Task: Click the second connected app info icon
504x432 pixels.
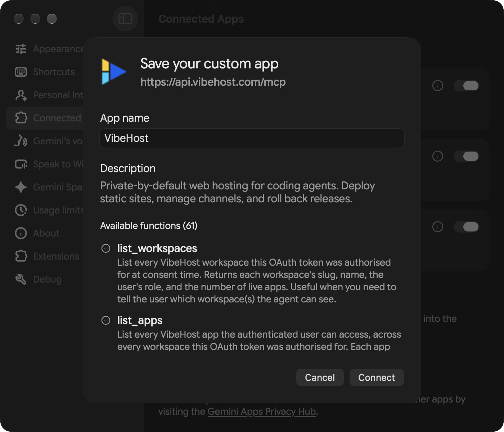Action: (x=438, y=156)
